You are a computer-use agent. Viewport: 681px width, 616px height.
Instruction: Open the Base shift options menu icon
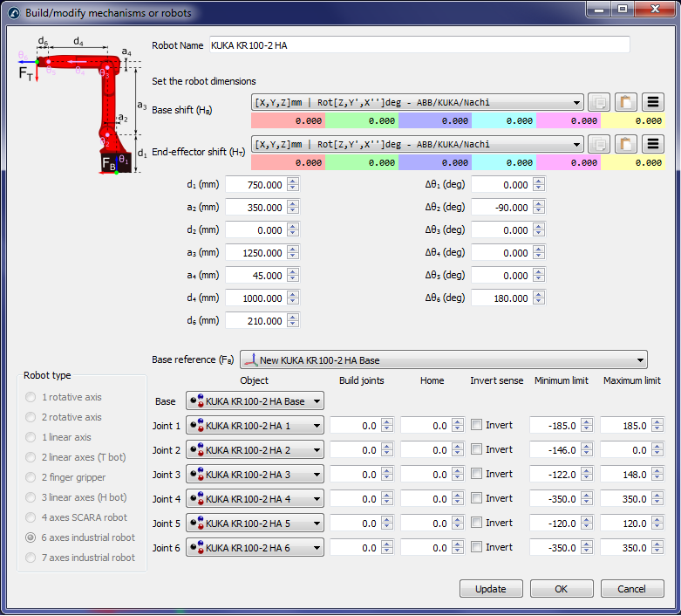[653, 102]
